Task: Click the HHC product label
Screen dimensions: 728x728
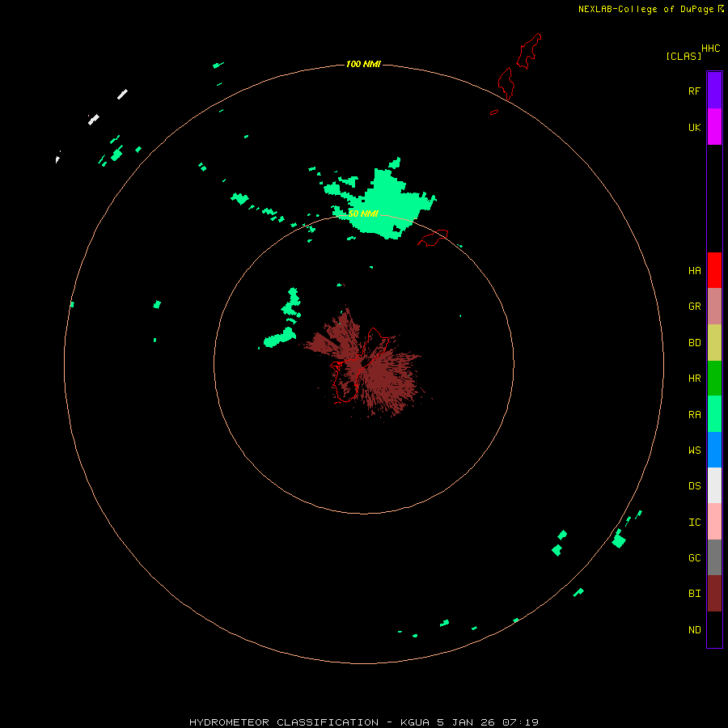Action: pyautogui.click(x=710, y=49)
